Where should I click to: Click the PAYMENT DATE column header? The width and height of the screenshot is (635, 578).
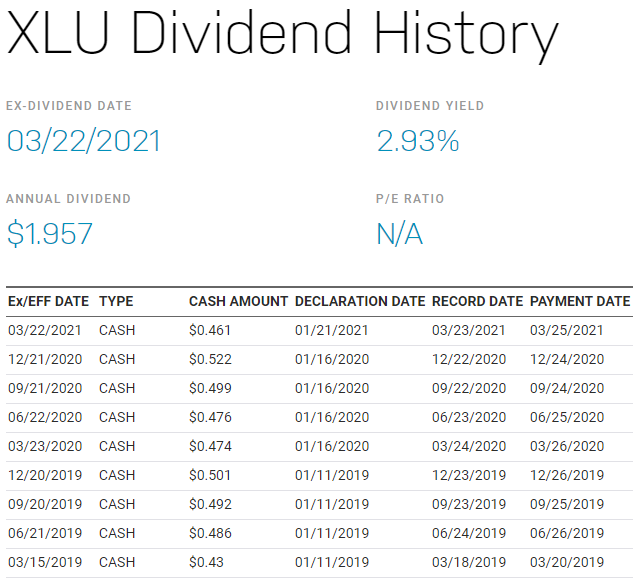click(580, 301)
